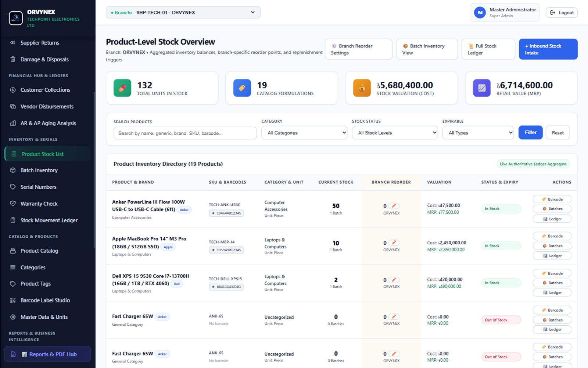This screenshot has width=588, height=368.
Task: Click the Stock Movement Ledger clipboard icon
Action: 13,220
